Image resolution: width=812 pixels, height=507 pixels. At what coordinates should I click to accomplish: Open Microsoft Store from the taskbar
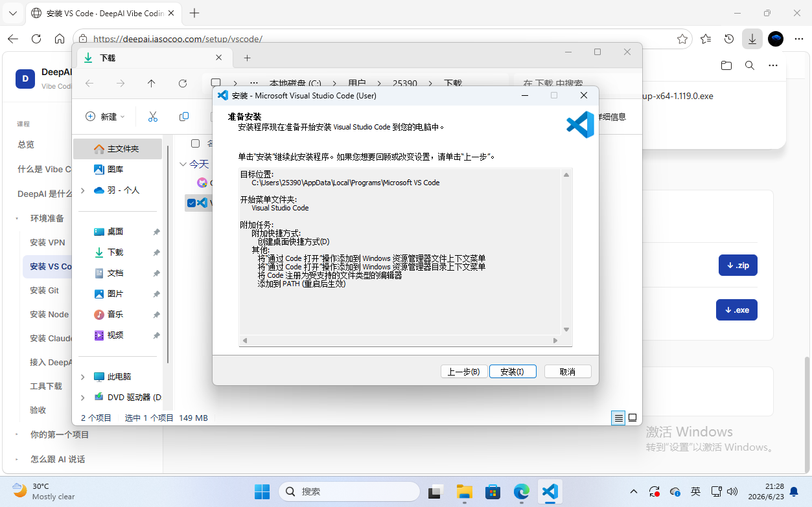tap(493, 491)
